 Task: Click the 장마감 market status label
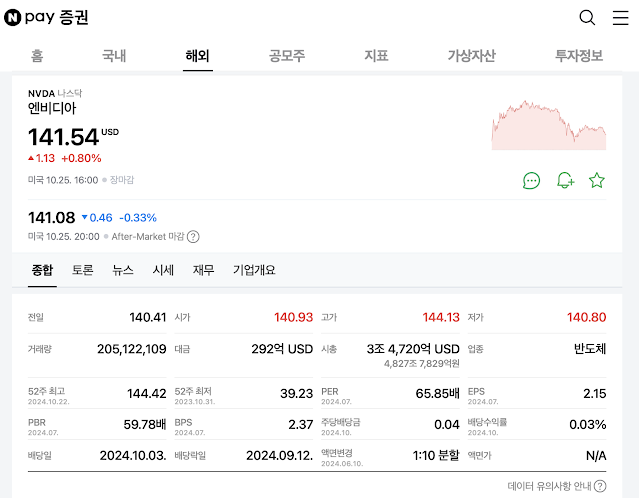(121, 180)
